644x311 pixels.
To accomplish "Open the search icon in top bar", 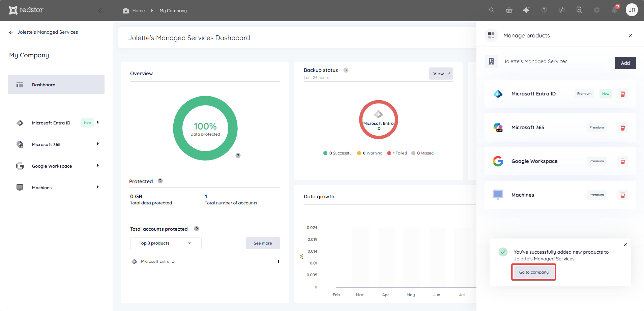I will point(492,10).
